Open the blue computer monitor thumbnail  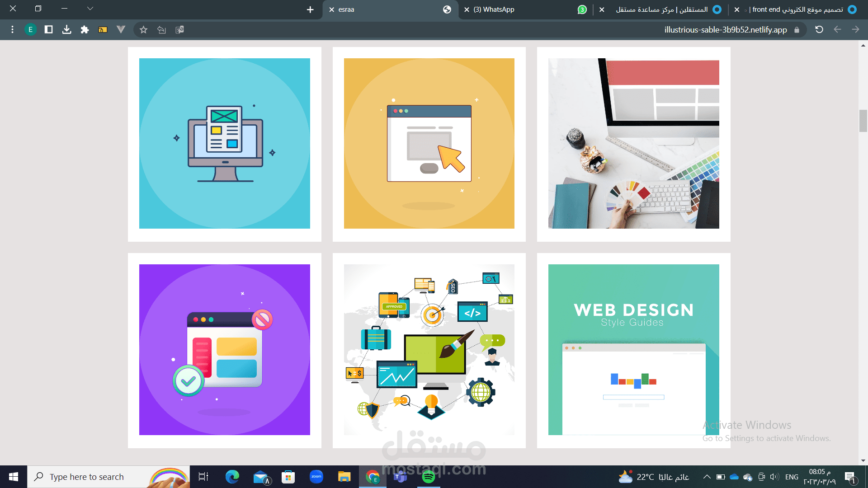(x=225, y=144)
